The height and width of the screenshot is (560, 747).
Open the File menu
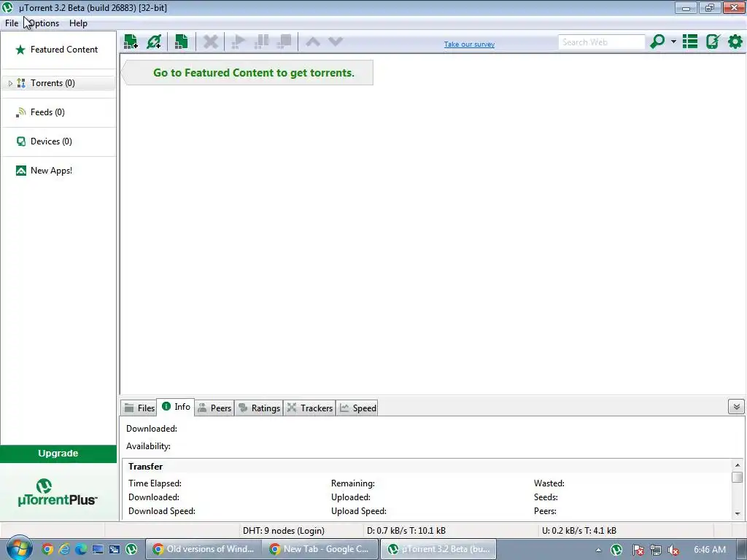(12, 23)
